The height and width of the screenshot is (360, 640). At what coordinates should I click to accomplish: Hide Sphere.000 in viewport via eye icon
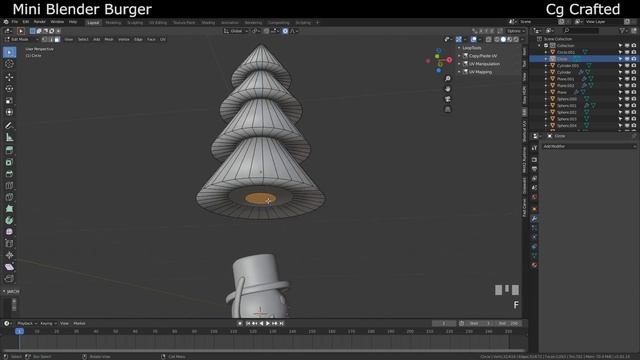pos(627,99)
